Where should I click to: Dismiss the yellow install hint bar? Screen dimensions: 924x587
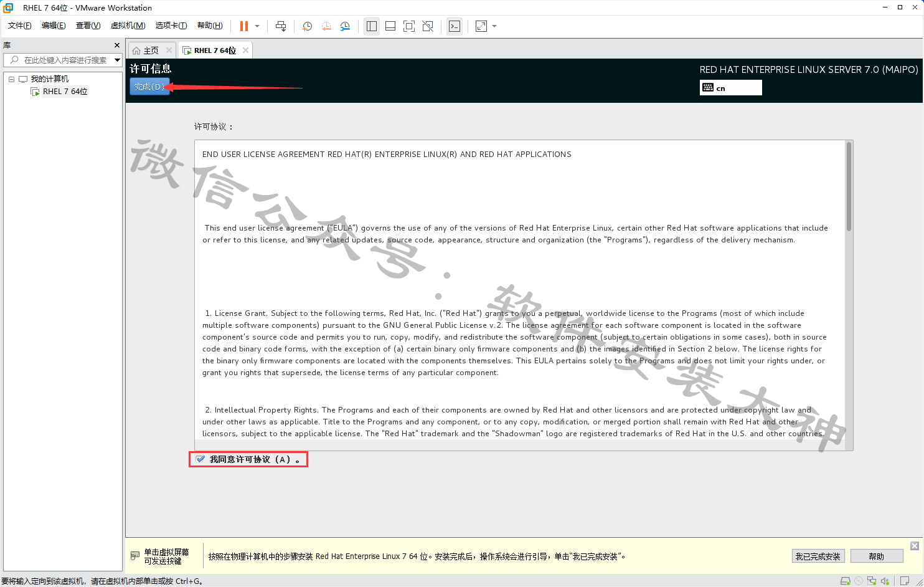(915, 546)
